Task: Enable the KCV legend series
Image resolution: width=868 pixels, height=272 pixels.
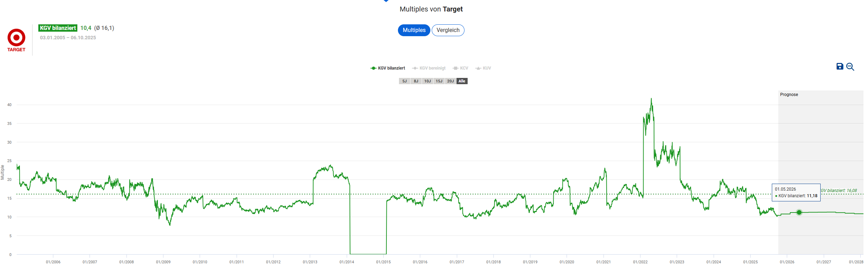Action: click(x=460, y=68)
